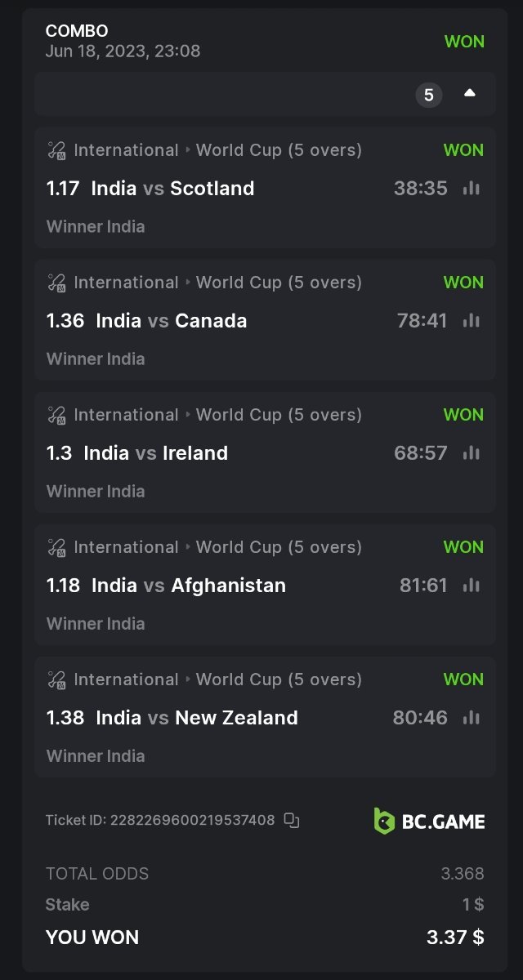The image size is (523, 980).
Task: Click the BC.GAME logo
Action: 429,821
